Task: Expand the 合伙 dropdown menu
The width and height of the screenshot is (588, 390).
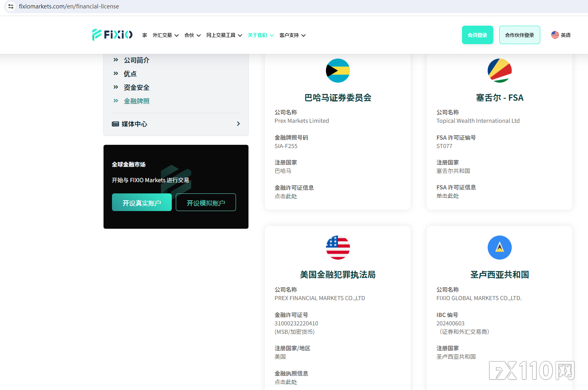Action: (192, 35)
